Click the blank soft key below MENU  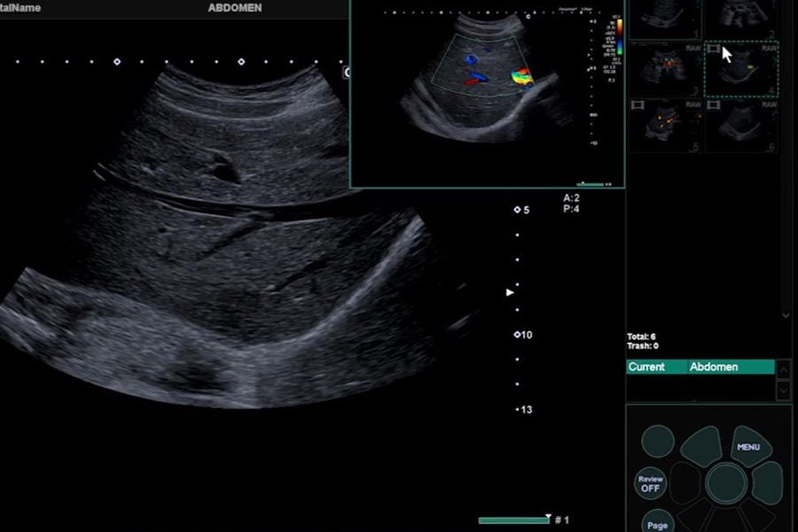768,482
